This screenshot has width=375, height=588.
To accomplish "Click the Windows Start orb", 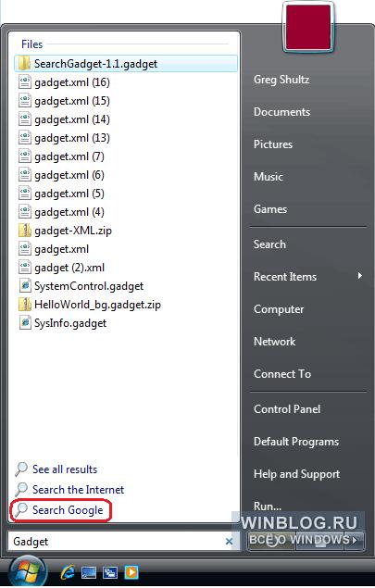I will (28, 572).
